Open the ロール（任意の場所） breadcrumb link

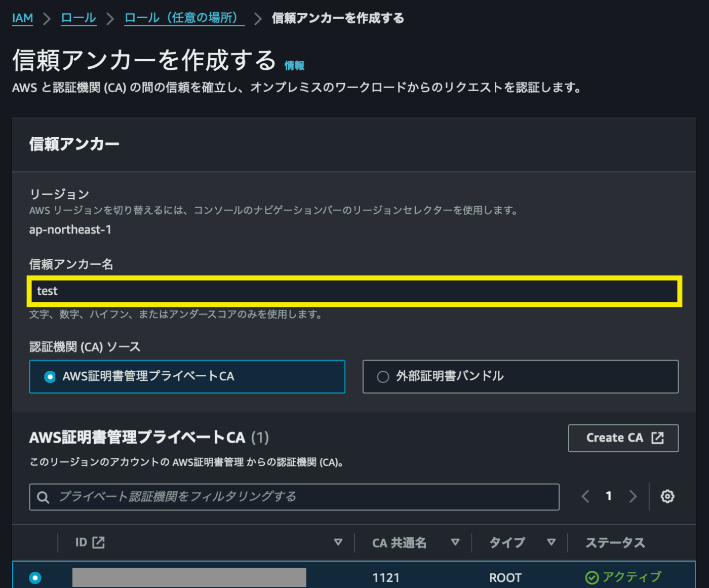[x=184, y=18]
